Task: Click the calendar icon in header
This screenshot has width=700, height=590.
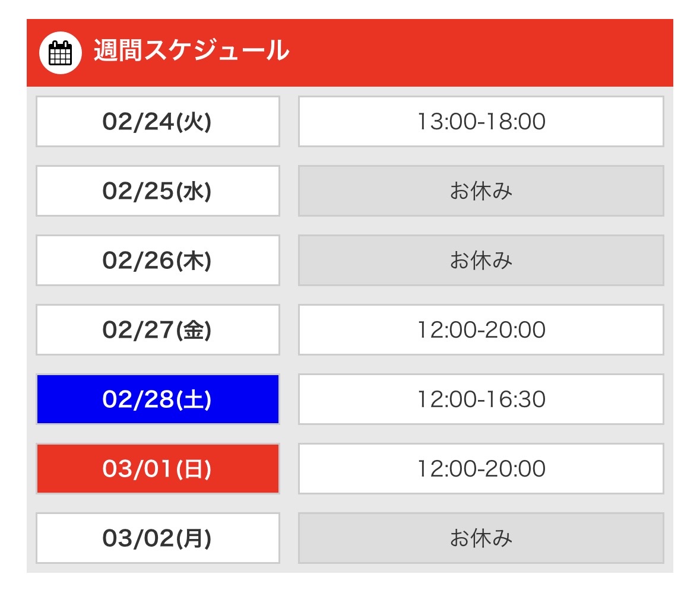Action: click(60, 53)
